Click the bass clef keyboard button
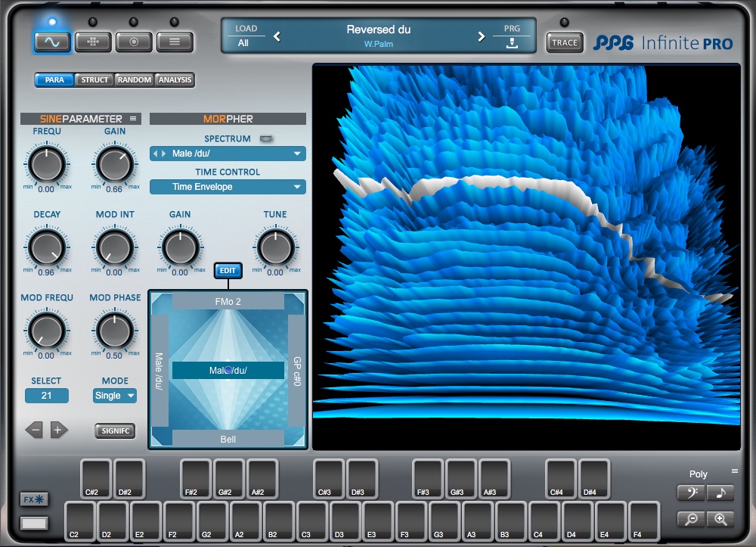The height and width of the screenshot is (547, 756). [x=691, y=493]
